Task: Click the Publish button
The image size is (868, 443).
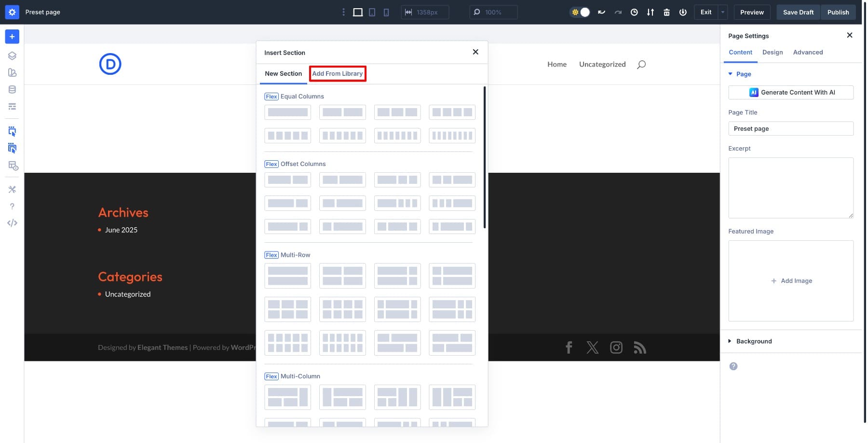Action: 838,12
